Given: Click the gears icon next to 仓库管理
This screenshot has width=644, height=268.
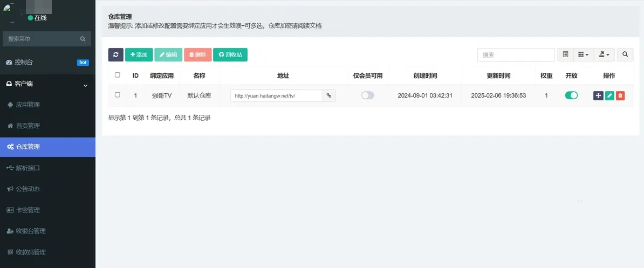Looking at the screenshot, I should [x=10, y=147].
